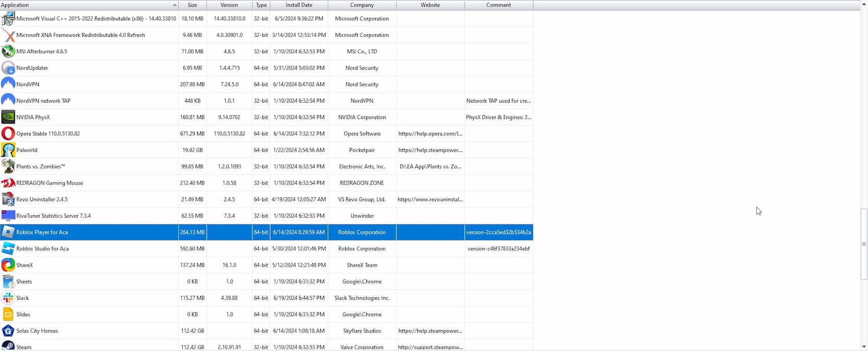Click the RivaTuner Statistics Server icon
The height and width of the screenshot is (351, 868).
[x=8, y=216]
